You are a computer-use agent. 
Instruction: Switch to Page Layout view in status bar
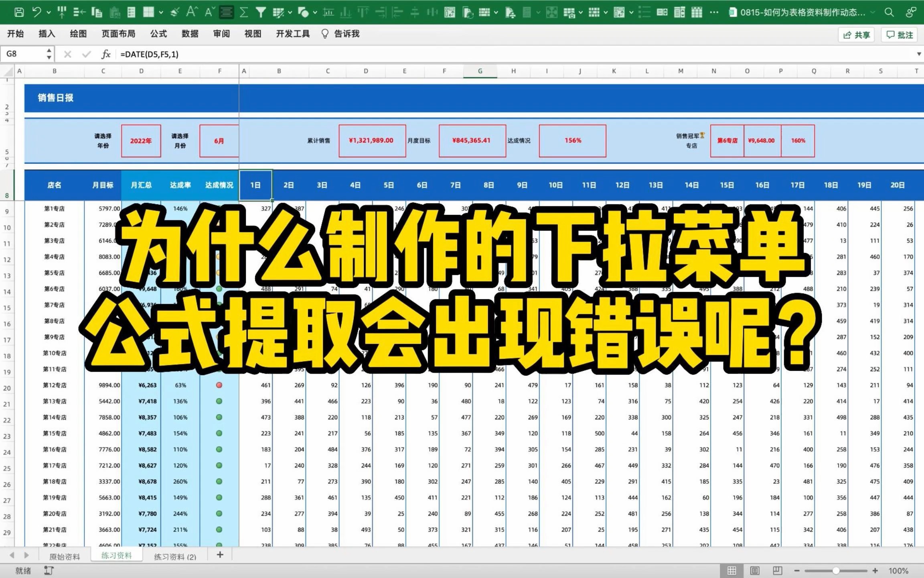[x=755, y=570]
